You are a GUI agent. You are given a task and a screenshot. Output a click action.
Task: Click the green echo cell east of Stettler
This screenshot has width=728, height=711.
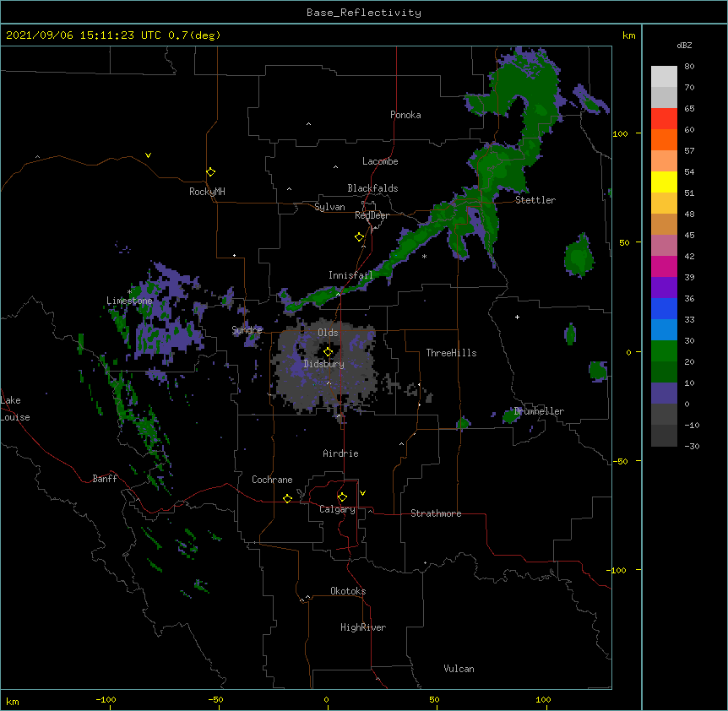click(579, 256)
